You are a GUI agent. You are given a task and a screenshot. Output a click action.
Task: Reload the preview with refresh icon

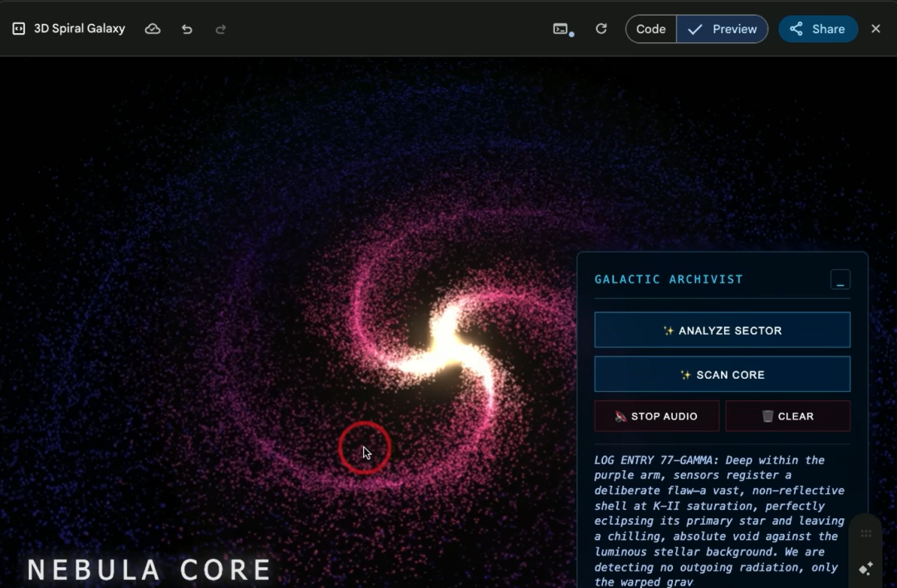[601, 29]
